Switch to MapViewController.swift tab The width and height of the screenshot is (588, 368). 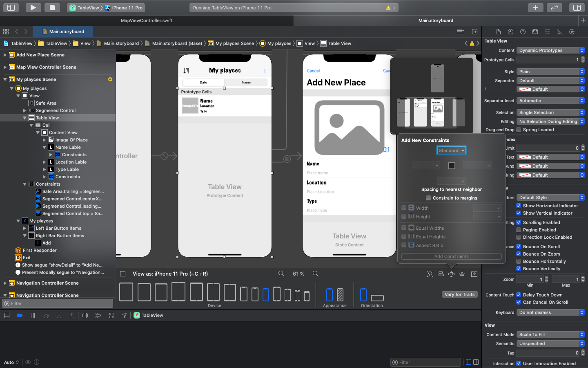(x=147, y=20)
